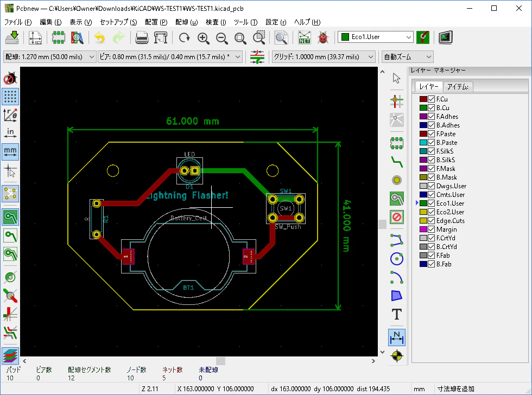Viewport: 532px width, 395px height.
Task: Toggle F.SilkS layer visibility checkbox
Action: pyautogui.click(x=431, y=151)
